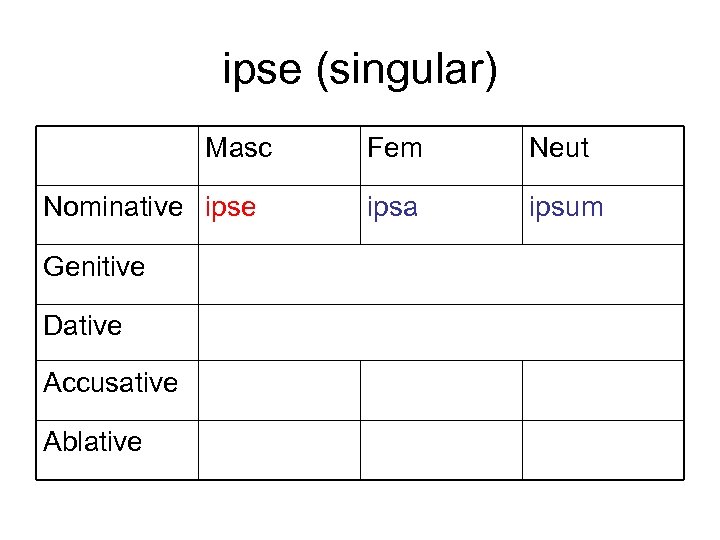
Task: Select the Genitive row label
Action: (x=94, y=267)
